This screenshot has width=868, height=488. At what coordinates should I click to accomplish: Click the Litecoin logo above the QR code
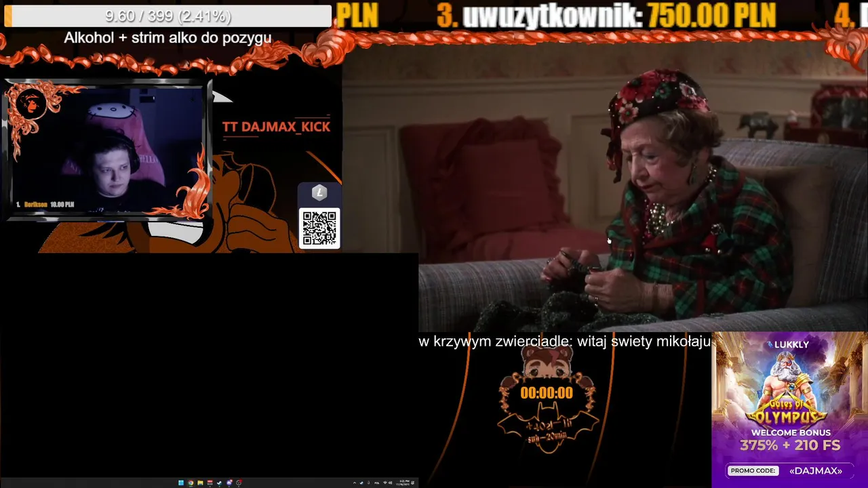pos(319,194)
